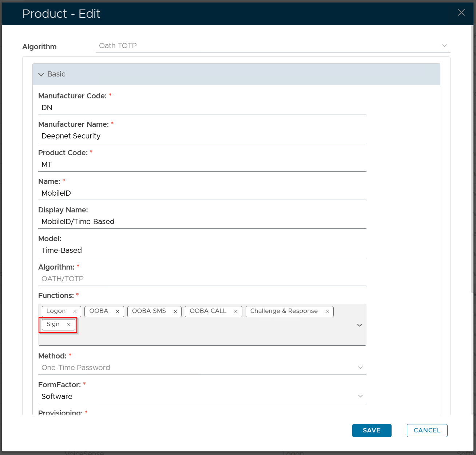The image size is (476, 455).
Task: Click the Manufacturer Code field
Action: coord(202,108)
